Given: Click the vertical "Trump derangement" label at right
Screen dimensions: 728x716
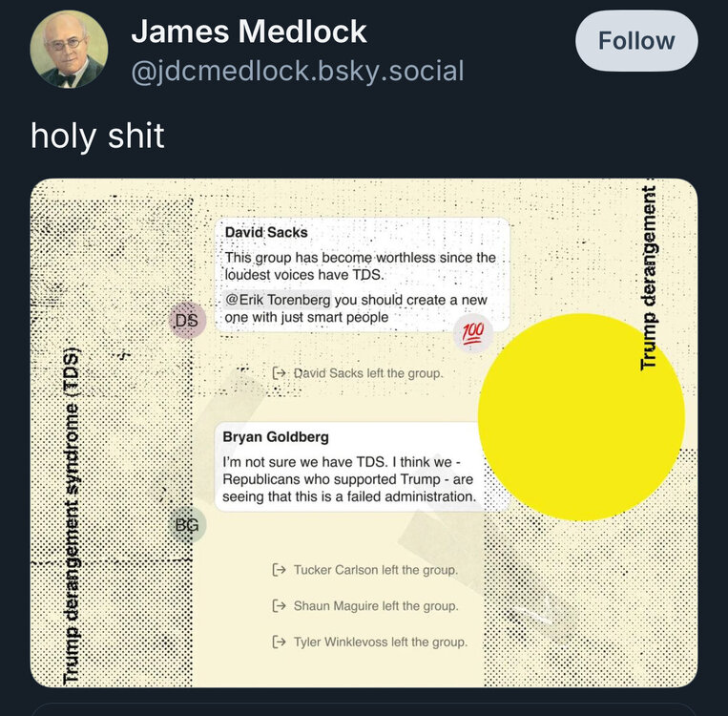Looking at the screenshot, I should 649,277.
